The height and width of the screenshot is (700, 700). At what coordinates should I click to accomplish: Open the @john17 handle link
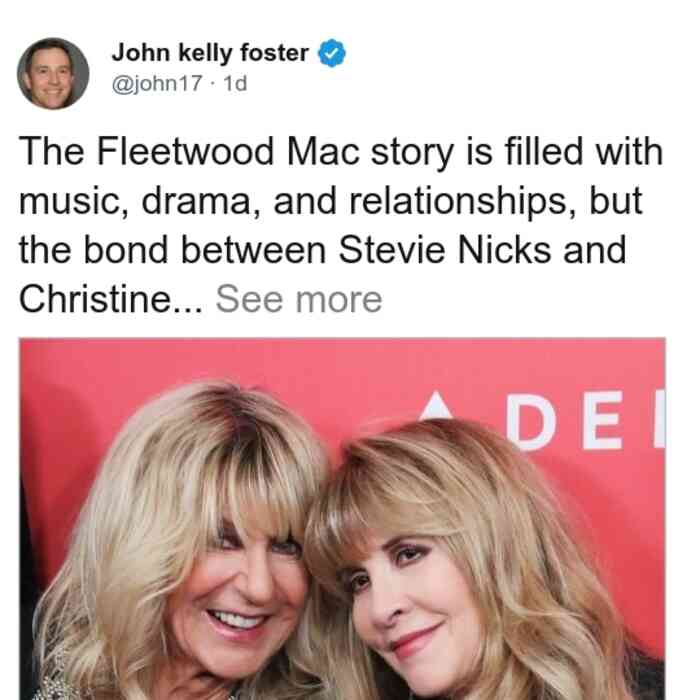coord(157,83)
